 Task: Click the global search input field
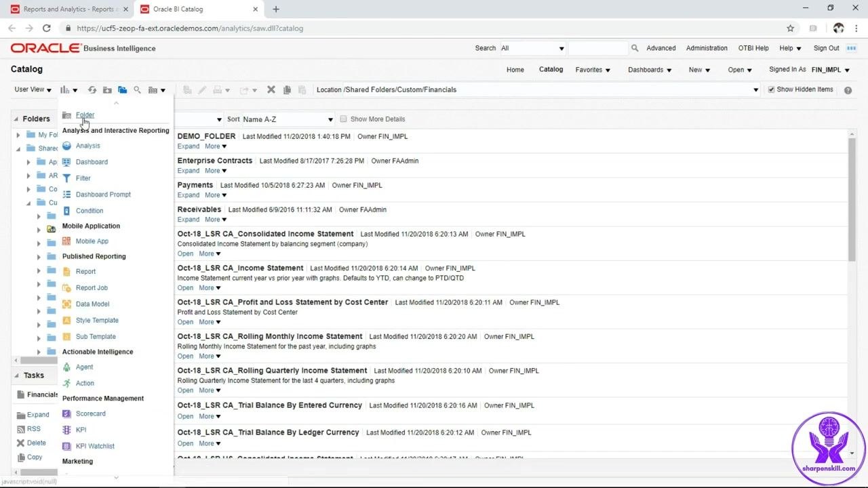[598, 48]
